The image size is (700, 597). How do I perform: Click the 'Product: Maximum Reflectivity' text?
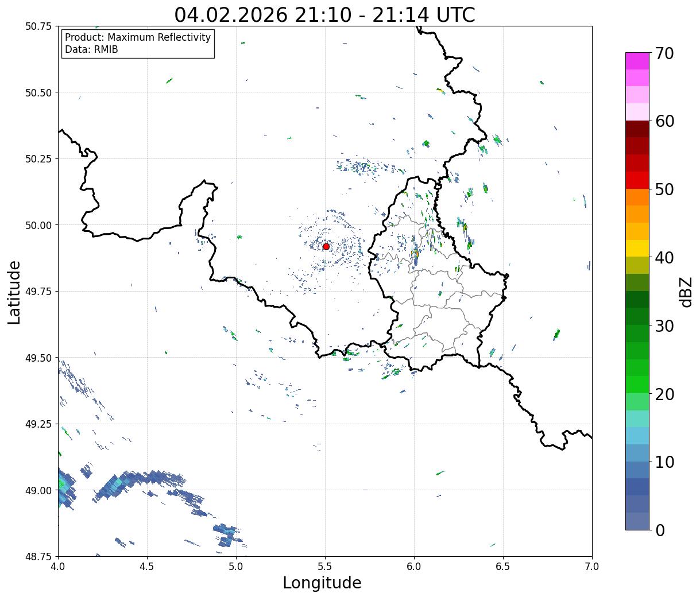coord(138,37)
